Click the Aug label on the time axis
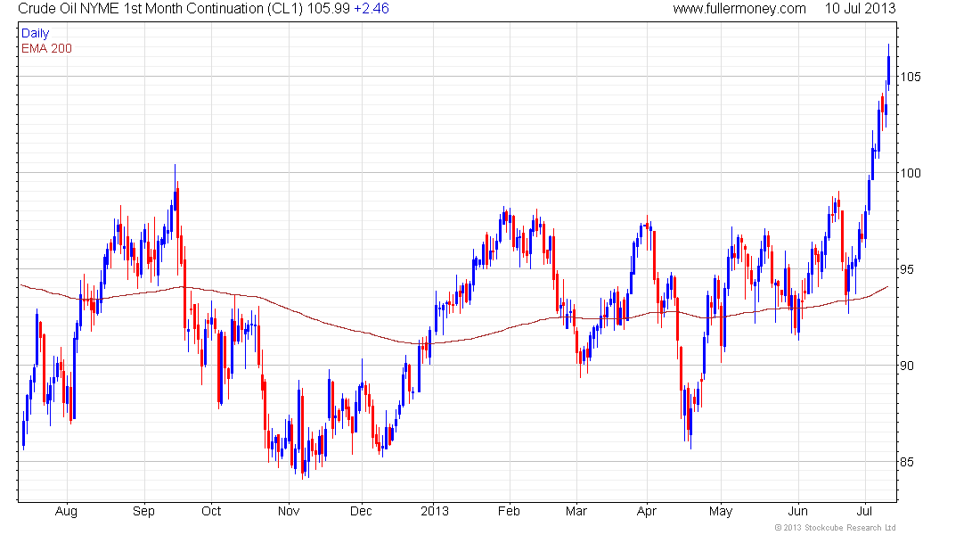Image resolution: width=980 pixels, height=535 pixels. (66, 512)
